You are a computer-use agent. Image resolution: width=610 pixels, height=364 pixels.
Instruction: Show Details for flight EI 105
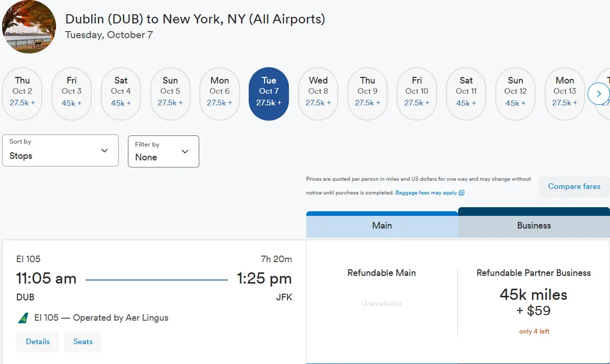38,342
